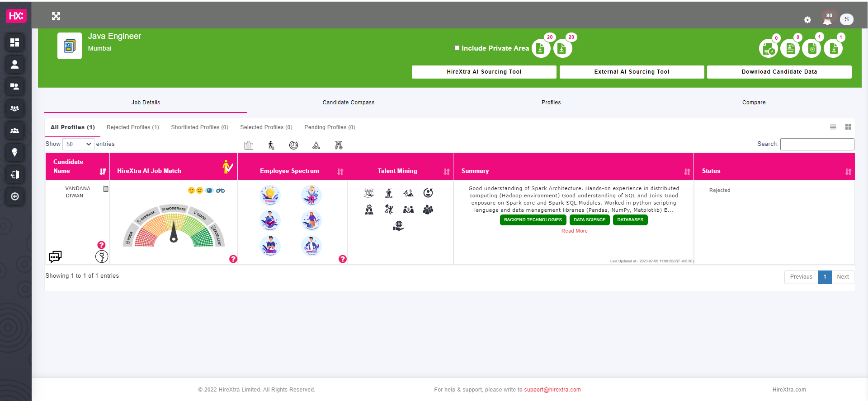
Task: Open the single user profile sidebar icon
Action: point(14,65)
